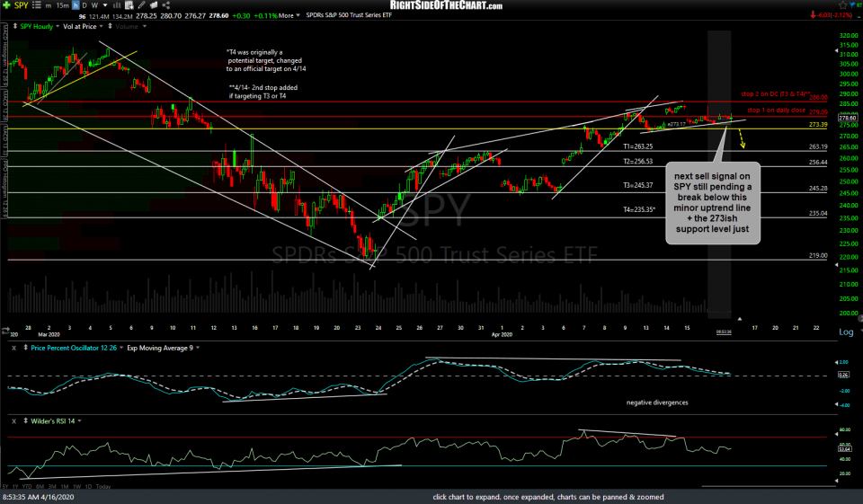The image size is (863, 504).
Task: Select the 1Y time range
Action: [x=15, y=486]
